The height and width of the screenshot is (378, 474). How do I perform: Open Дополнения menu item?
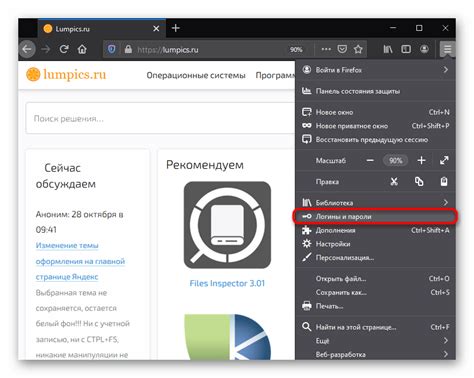[375, 230]
